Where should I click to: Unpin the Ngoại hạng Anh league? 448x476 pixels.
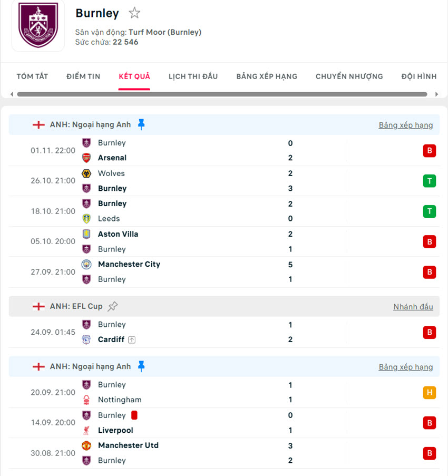click(x=141, y=124)
